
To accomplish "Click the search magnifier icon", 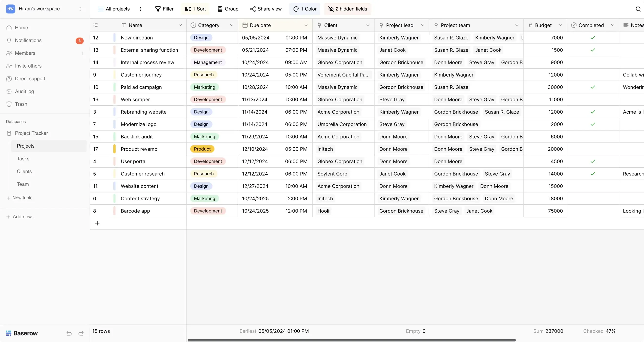I will pos(638,9).
